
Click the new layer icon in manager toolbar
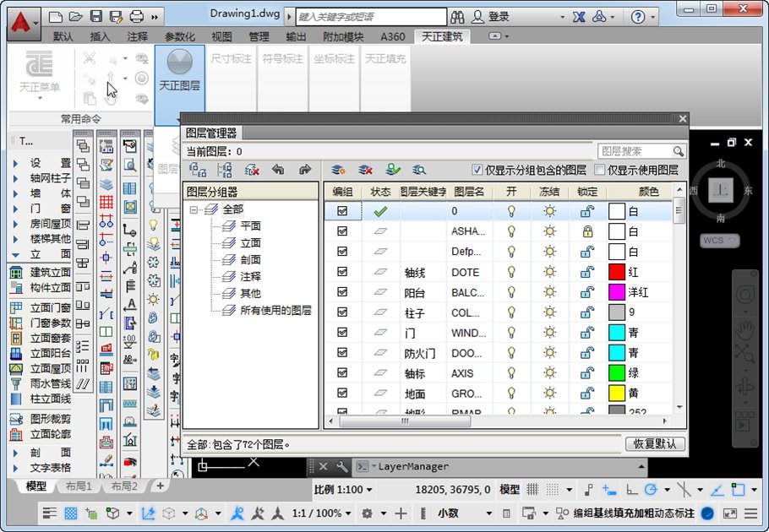pos(338,170)
